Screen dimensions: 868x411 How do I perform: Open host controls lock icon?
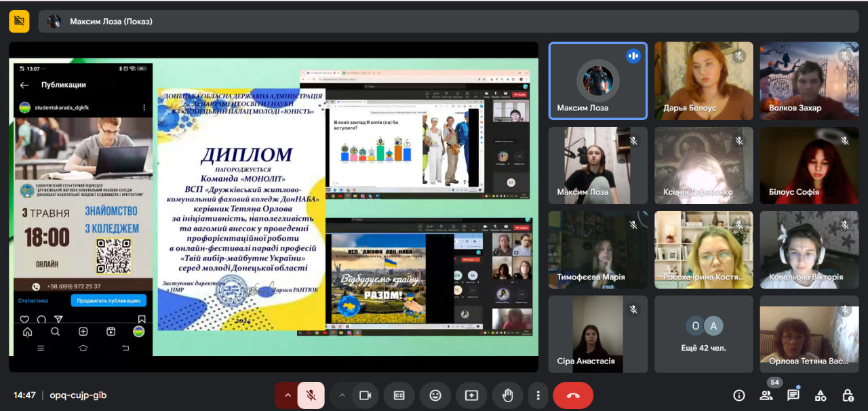point(848,395)
